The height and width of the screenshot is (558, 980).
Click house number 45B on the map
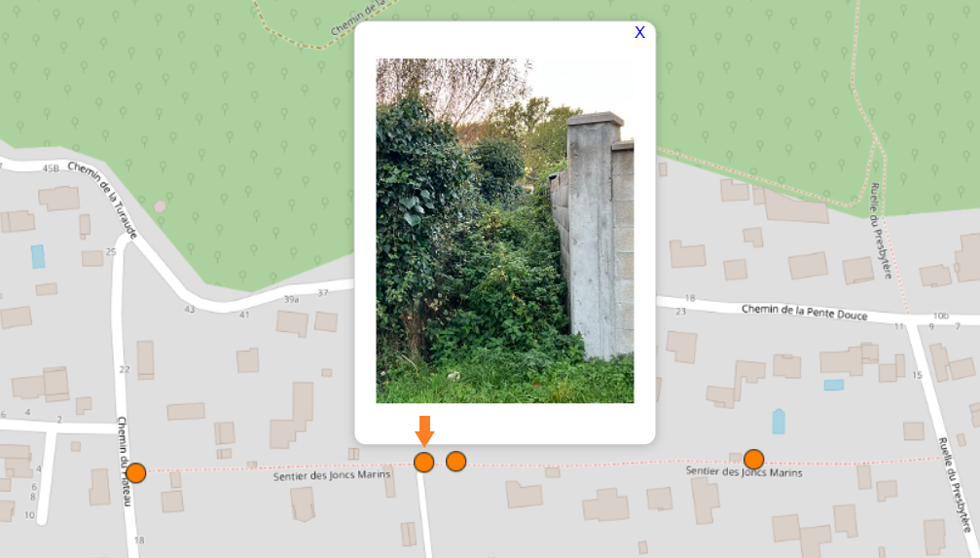click(x=51, y=168)
